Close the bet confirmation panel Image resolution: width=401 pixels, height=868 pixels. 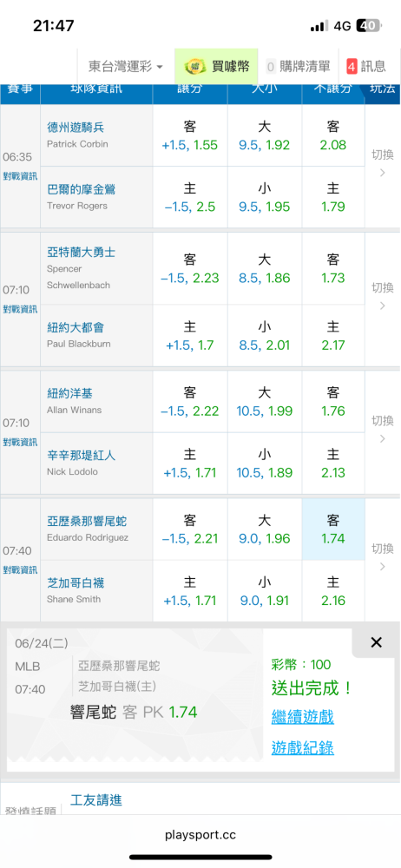[376, 642]
